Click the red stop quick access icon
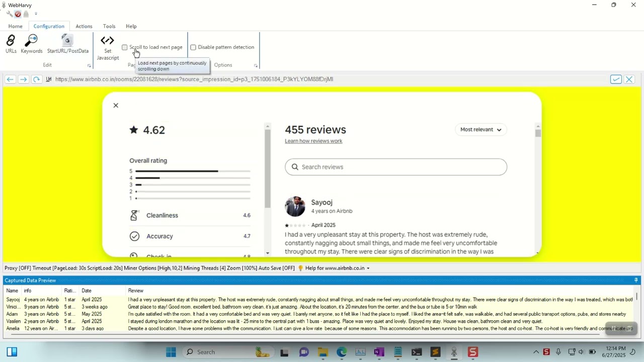Screen dimensions: 644x362 tap(18, 14)
